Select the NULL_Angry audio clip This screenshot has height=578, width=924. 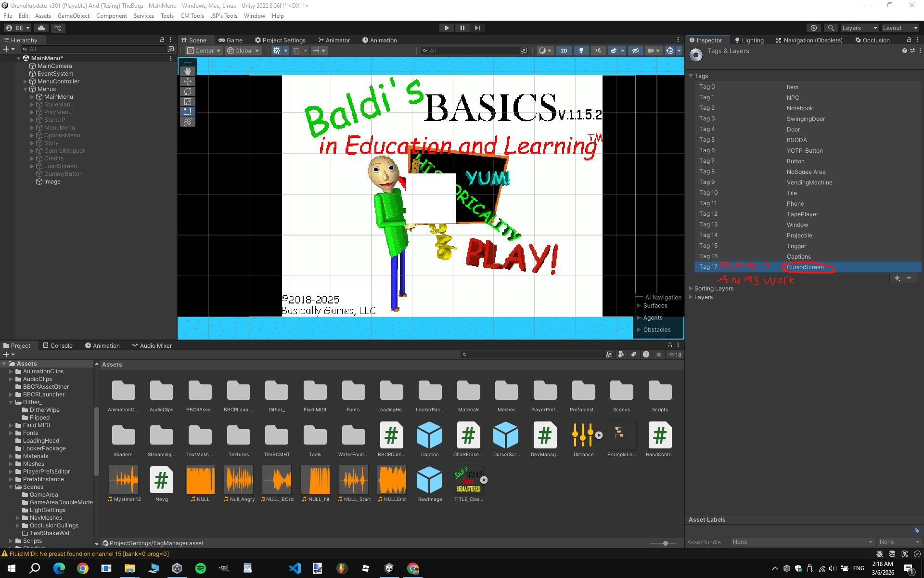pos(239,484)
